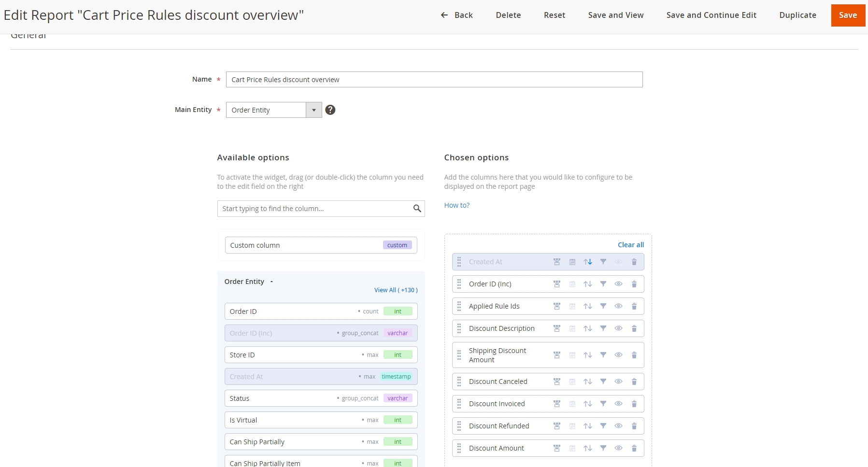Toggle visibility eye for Created At
The width and height of the screenshot is (868, 467).
619,262
